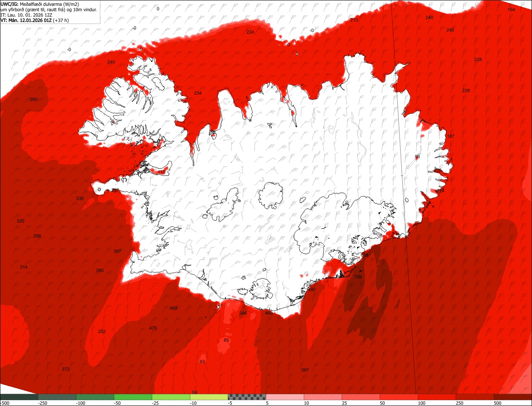Click the title line 'UWC/IG: Meðalflæði dulvarma (W/m2)'
532x406 pixels.
click(x=39, y=4)
